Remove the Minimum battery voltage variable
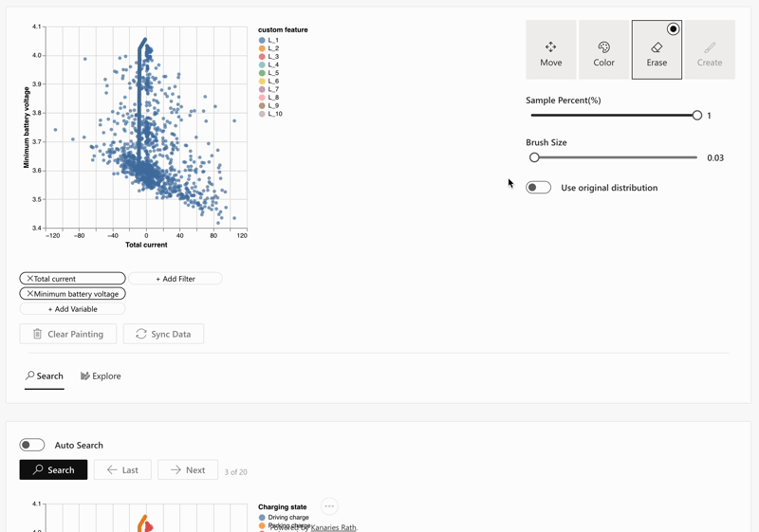The height and width of the screenshot is (532, 759). tap(29, 294)
